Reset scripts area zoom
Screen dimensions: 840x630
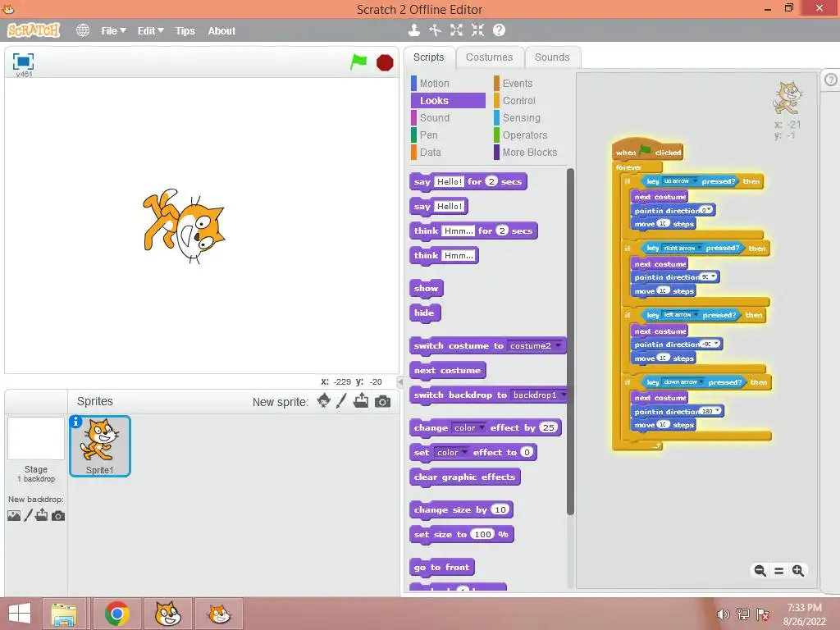(x=779, y=571)
